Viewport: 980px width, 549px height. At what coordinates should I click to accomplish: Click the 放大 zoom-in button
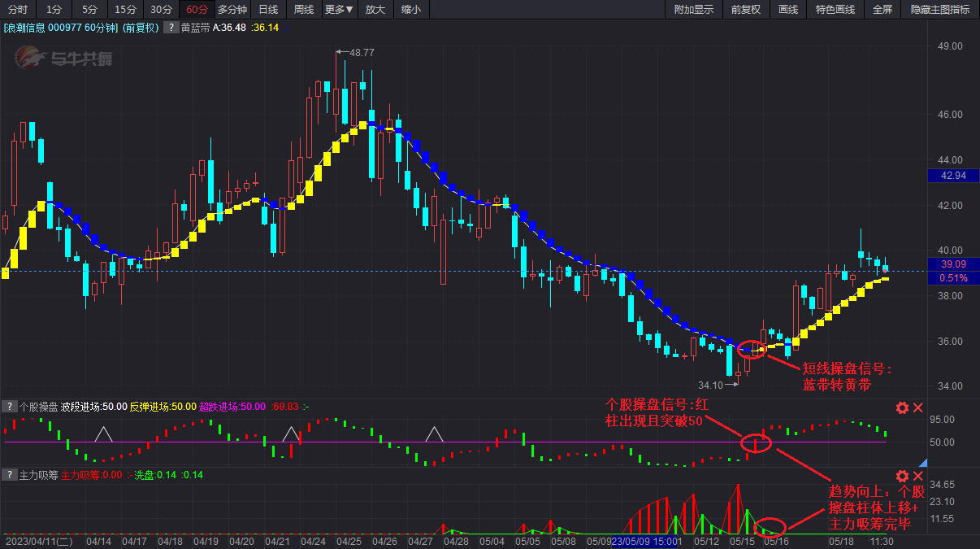tap(375, 10)
